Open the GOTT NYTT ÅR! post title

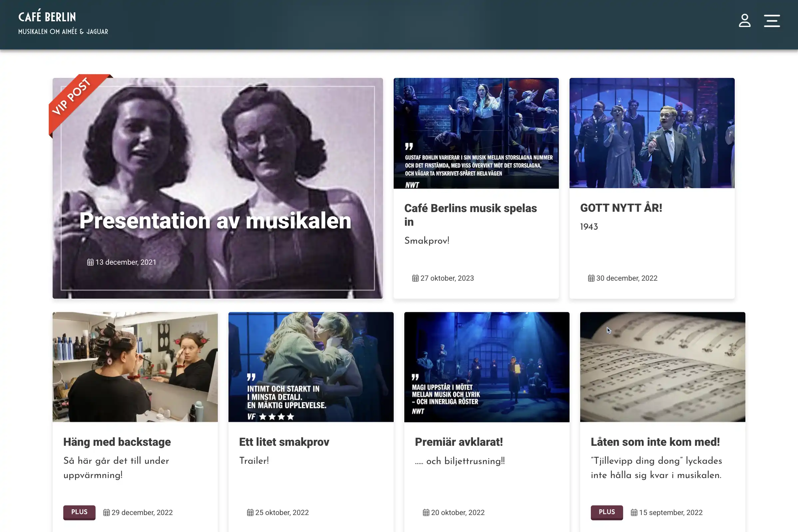tap(621, 208)
